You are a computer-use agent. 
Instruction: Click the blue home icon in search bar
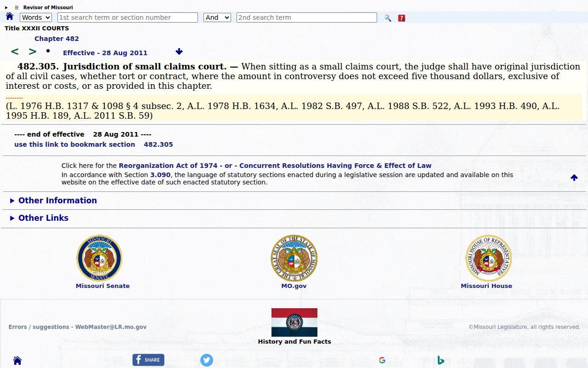pyautogui.click(x=10, y=17)
